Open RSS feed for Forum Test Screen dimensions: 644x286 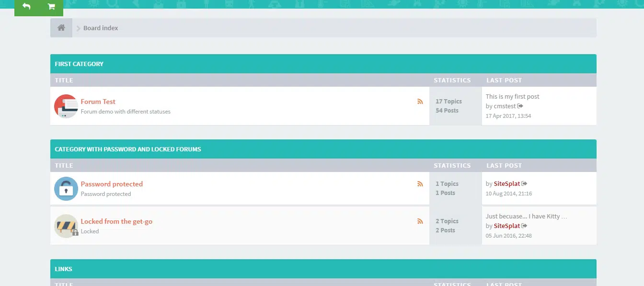coord(420,102)
